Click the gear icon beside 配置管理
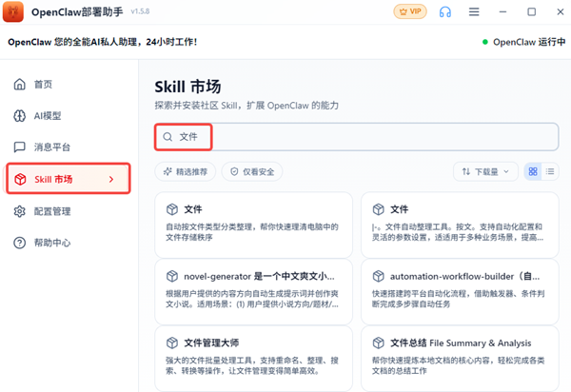Screen dimensions: 571x392 tap(20, 211)
